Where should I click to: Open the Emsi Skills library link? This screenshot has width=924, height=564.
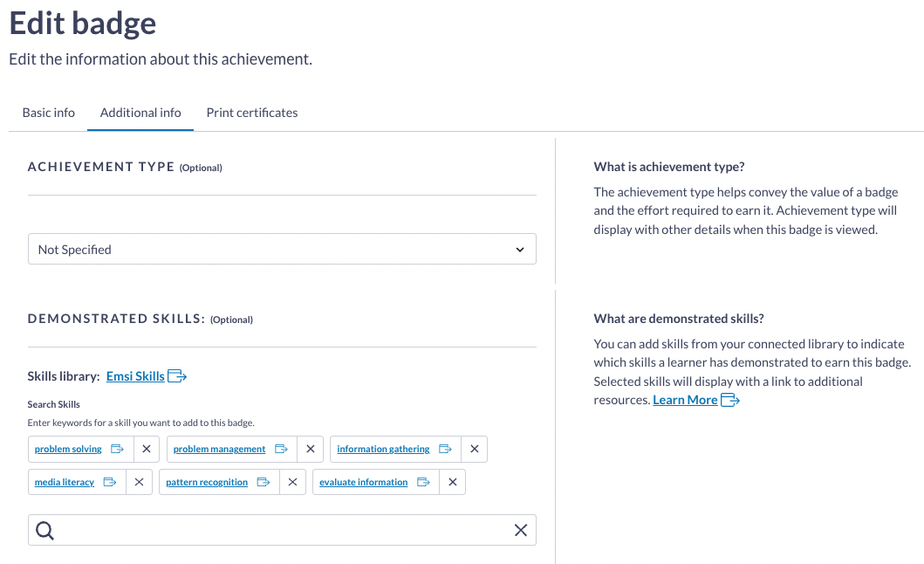pos(135,376)
